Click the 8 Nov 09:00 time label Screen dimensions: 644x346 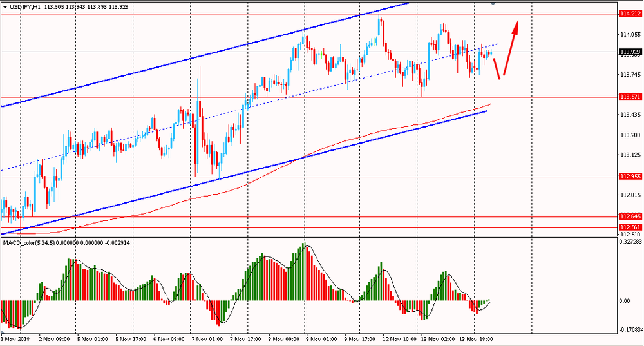point(284,339)
